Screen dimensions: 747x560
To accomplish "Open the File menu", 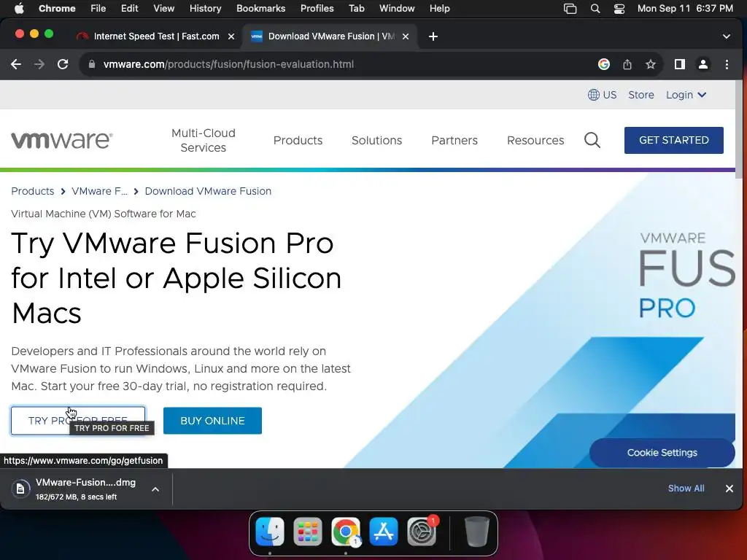I will pos(98,8).
